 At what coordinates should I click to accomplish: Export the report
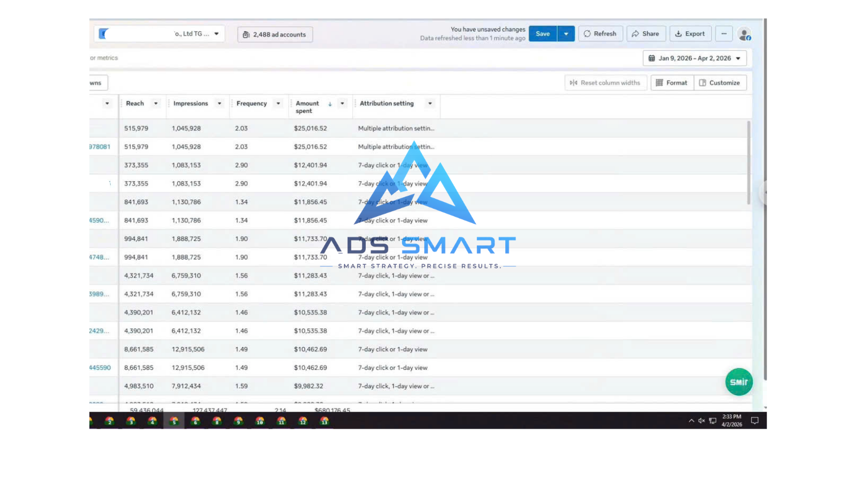(690, 34)
